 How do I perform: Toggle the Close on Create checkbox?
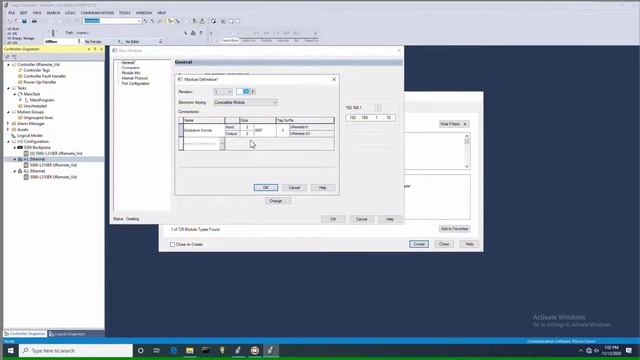172,244
